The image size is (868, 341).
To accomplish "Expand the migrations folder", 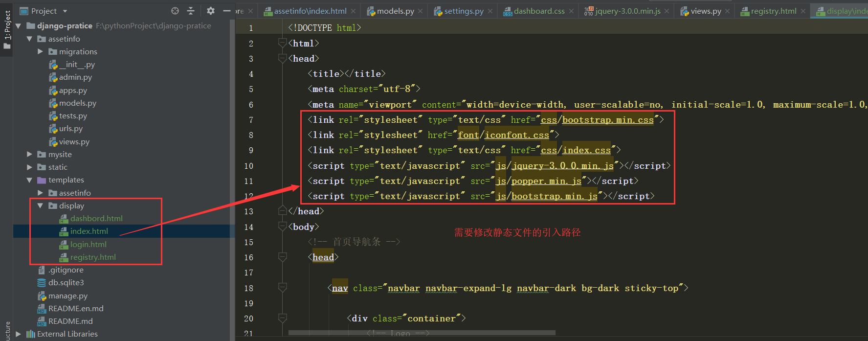I will 40,51.
